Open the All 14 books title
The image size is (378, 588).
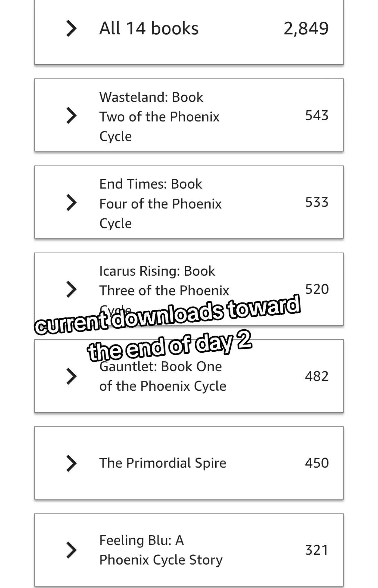[x=149, y=28]
